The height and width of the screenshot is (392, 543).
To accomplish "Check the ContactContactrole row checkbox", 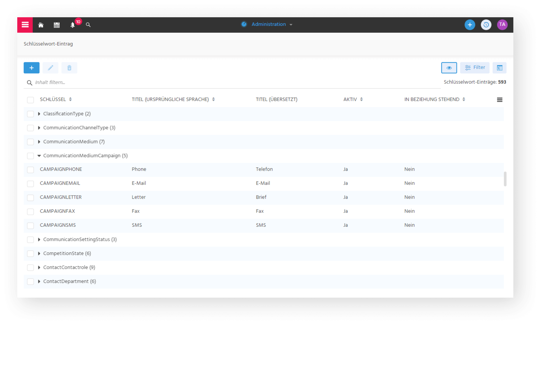I will 30,268.
